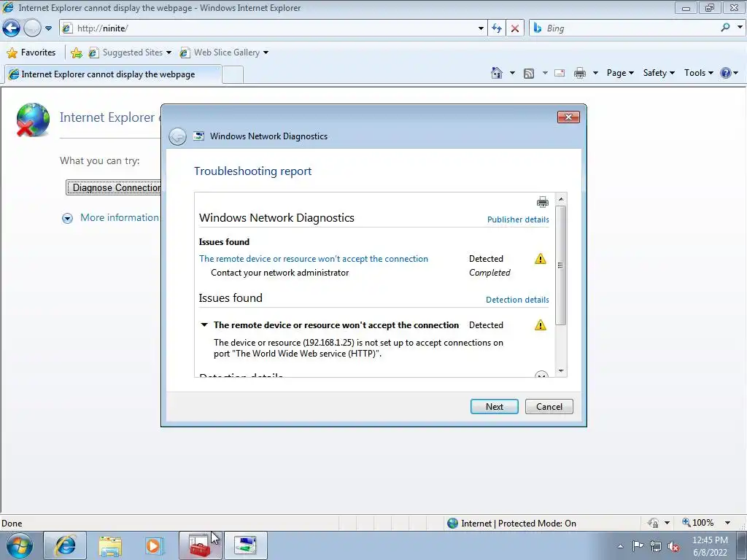The image size is (747, 560).
Task: Open the Favorites star button
Action: (31, 52)
